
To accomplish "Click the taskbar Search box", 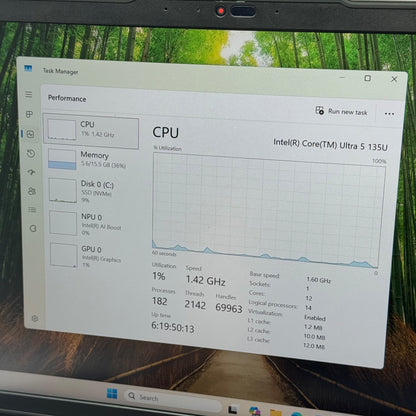I will [172, 398].
